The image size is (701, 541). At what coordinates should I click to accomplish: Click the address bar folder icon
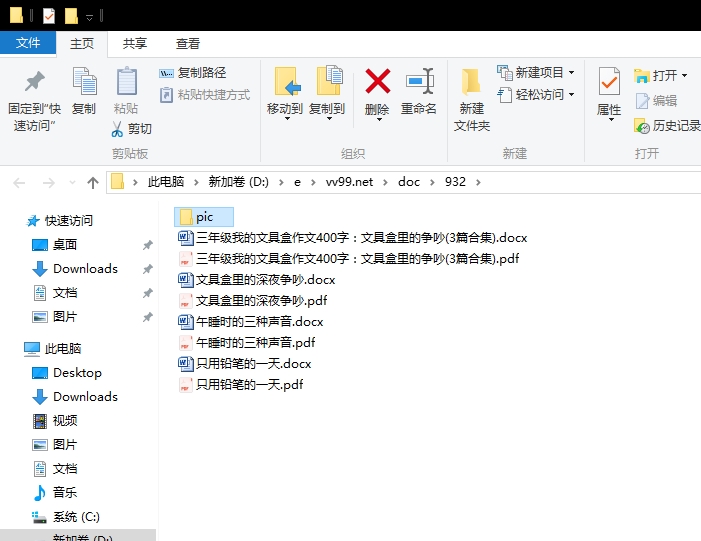tap(117, 182)
